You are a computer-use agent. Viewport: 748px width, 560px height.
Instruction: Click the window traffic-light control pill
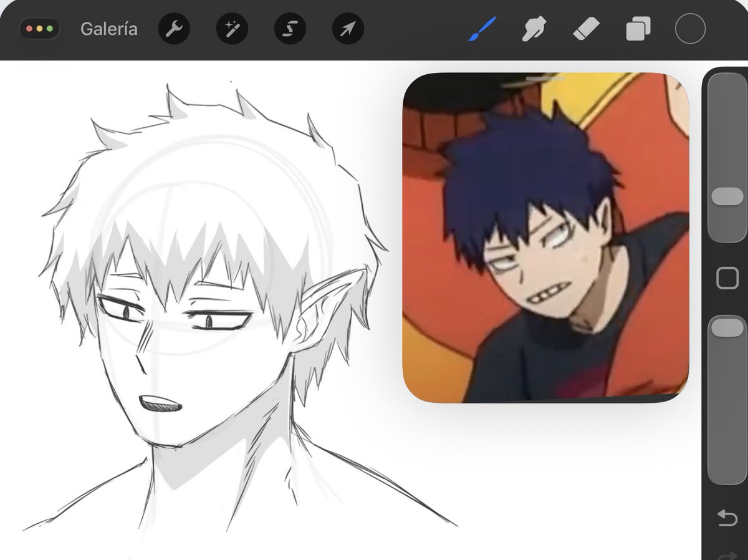pos(40,29)
